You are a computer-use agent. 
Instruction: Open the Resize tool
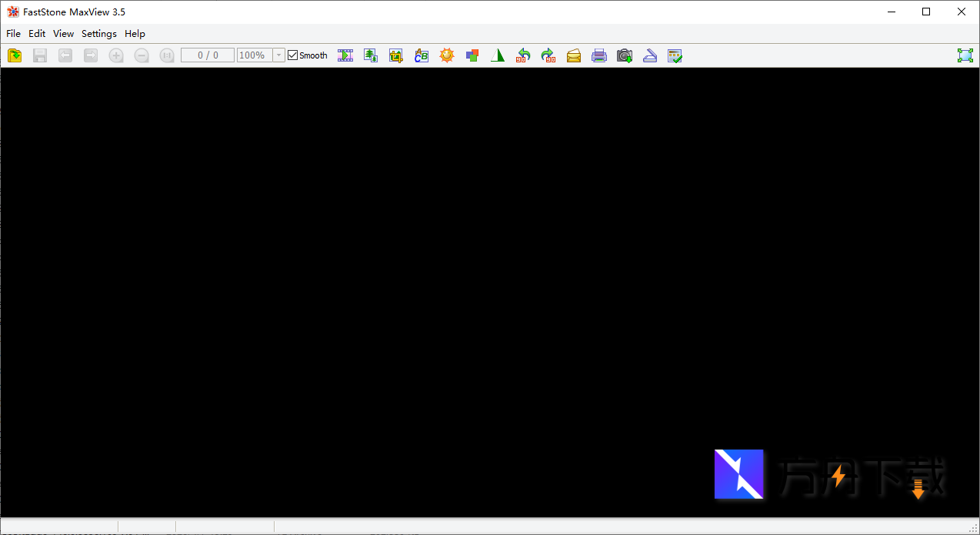pos(370,55)
